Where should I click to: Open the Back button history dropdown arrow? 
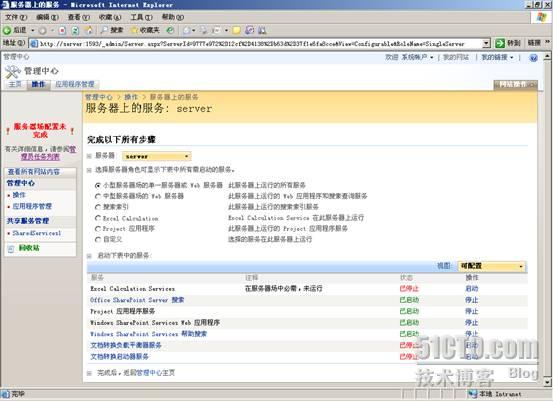pyautogui.click(x=32, y=31)
